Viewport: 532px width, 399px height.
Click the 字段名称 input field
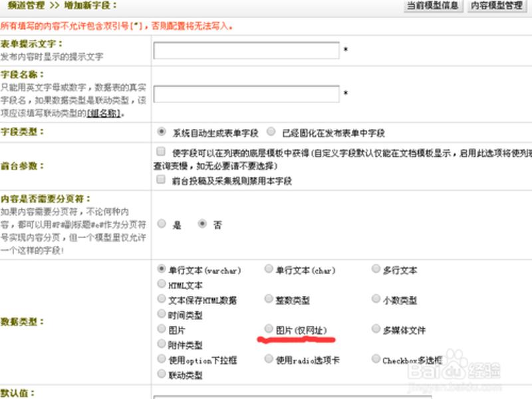[x=246, y=94]
